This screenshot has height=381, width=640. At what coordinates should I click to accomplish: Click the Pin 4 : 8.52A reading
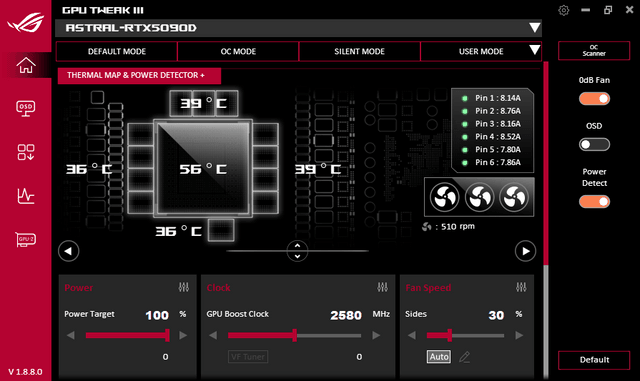click(x=498, y=137)
